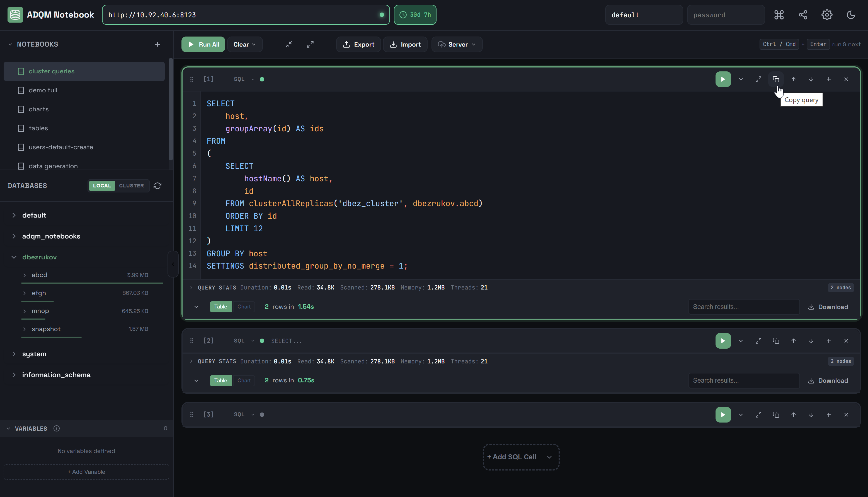Copy the query of cell 1
Image resolution: width=868 pixels, height=497 pixels.
coord(775,79)
